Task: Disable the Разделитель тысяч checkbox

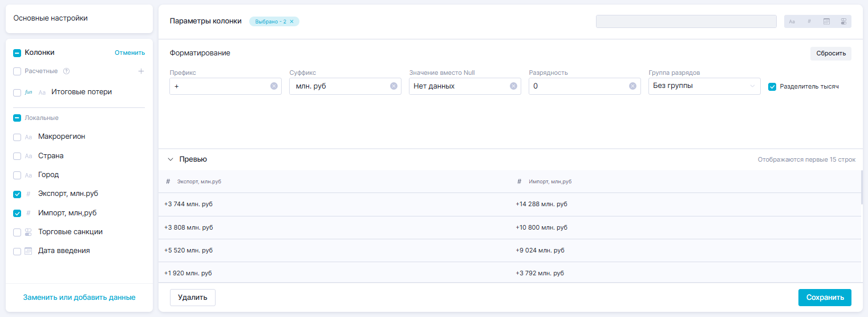Action: point(773,87)
